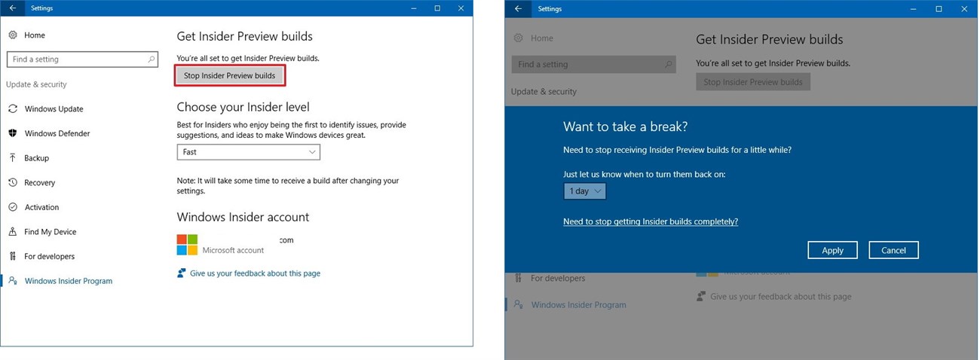Click the Home gear icon in right window
The height and width of the screenshot is (360, 980).
coord(518,38)
